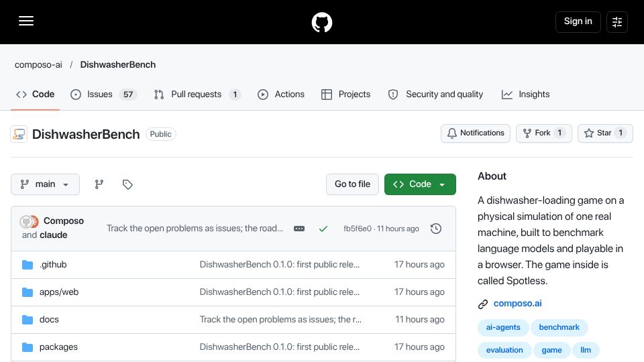Expand the green Code dropdown
Viewport: 644px width, 362px height.
tap(420, 184)
